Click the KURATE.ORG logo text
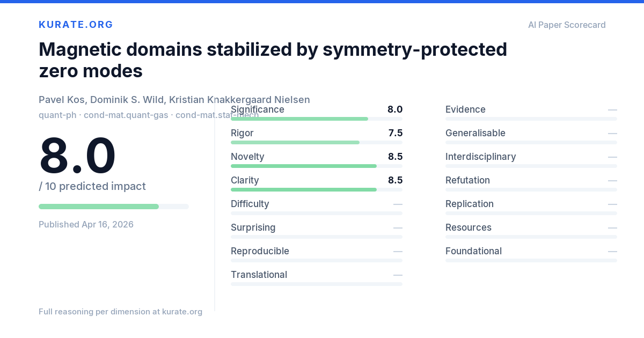 point(76,25)
